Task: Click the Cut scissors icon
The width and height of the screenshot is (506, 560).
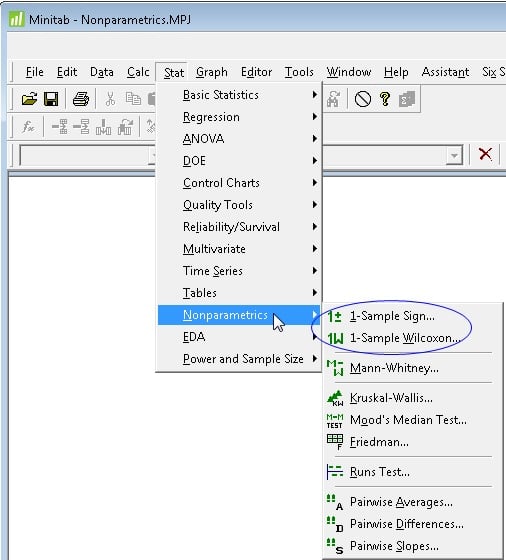Action: tap(110, 99)
